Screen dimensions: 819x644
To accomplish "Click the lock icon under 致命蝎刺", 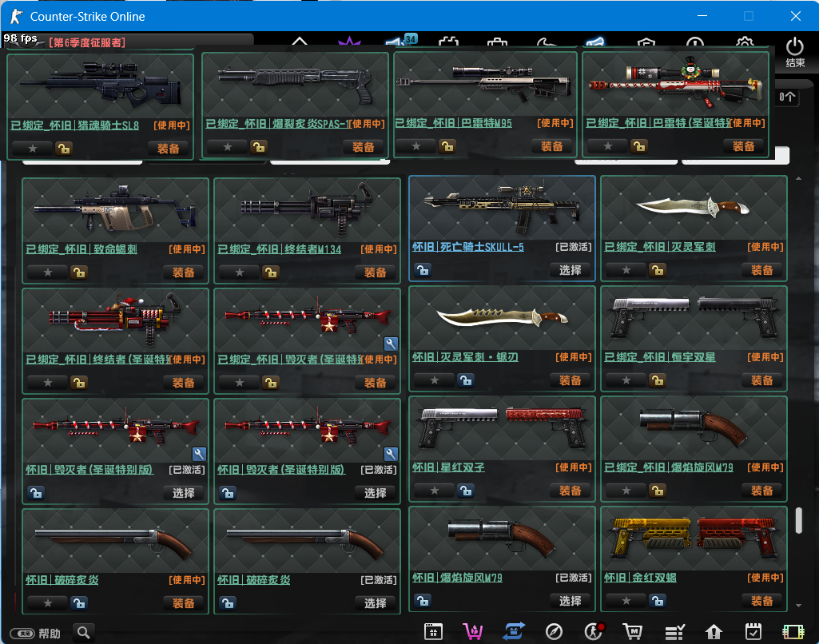I will [79, 272].
